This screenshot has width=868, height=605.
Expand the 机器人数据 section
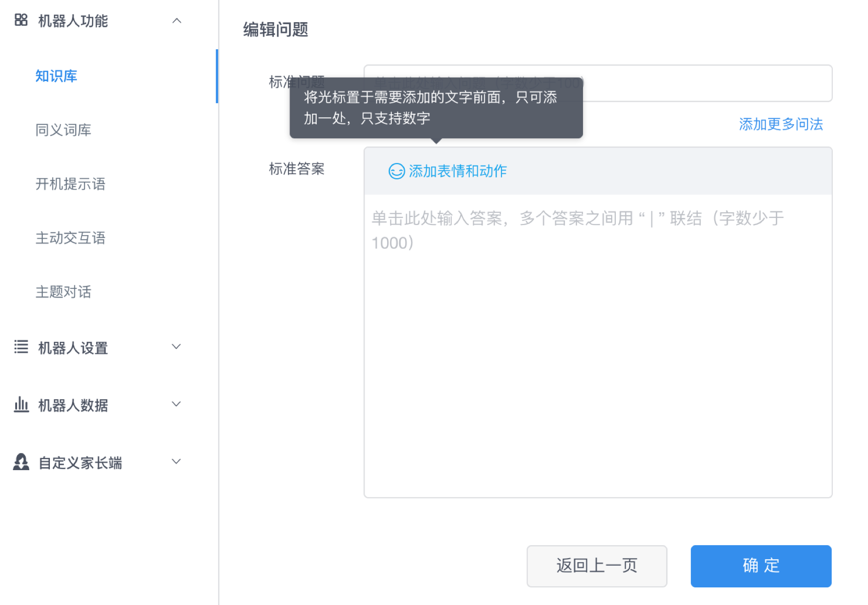176,404
